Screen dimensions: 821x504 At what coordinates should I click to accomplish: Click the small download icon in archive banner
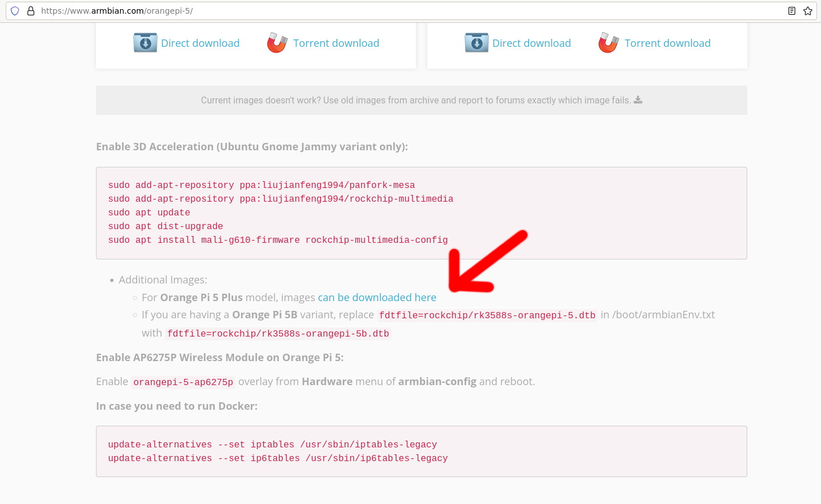(638, 100)
